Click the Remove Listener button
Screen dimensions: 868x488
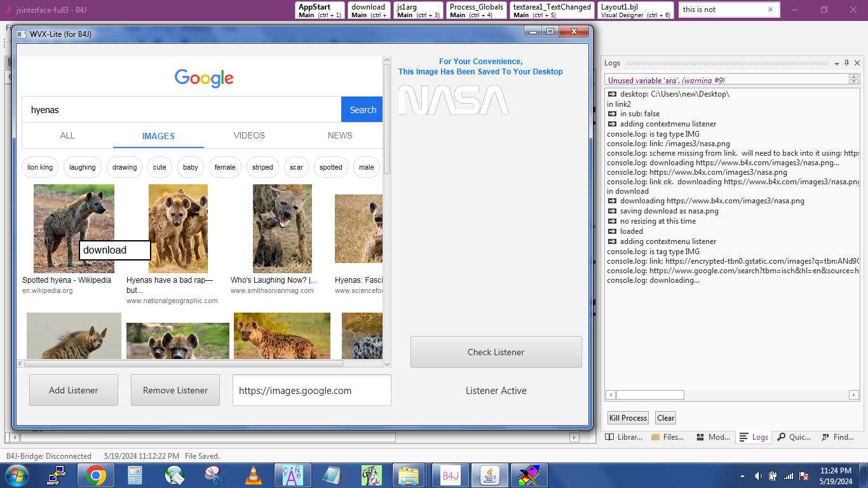coord(175,390)
